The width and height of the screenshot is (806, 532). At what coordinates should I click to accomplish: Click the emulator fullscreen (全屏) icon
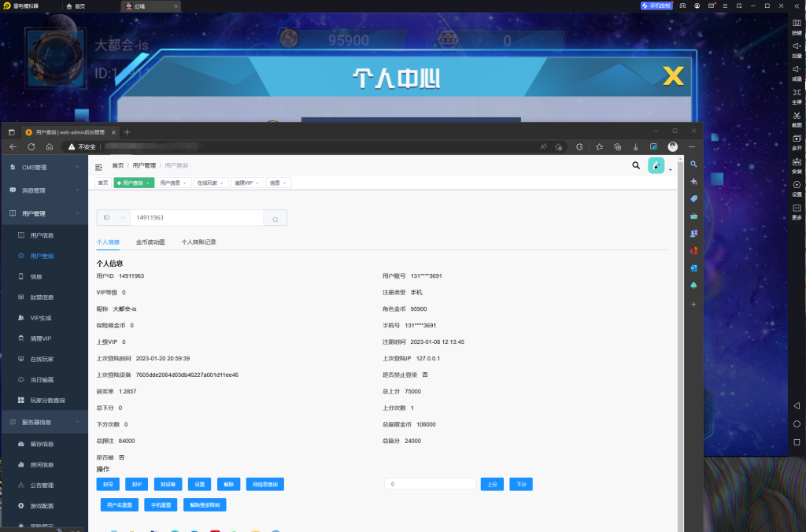tap(797, 93)
